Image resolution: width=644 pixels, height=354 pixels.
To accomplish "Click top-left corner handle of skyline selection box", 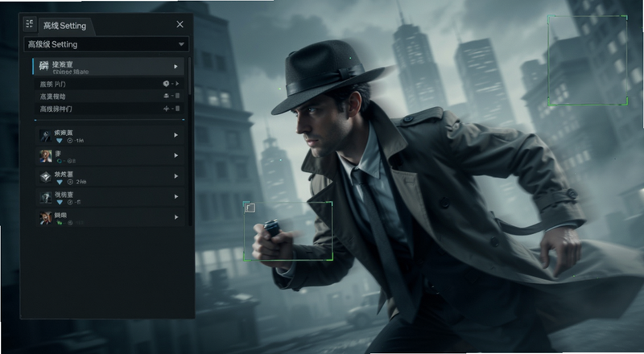I will click(550, 17).
